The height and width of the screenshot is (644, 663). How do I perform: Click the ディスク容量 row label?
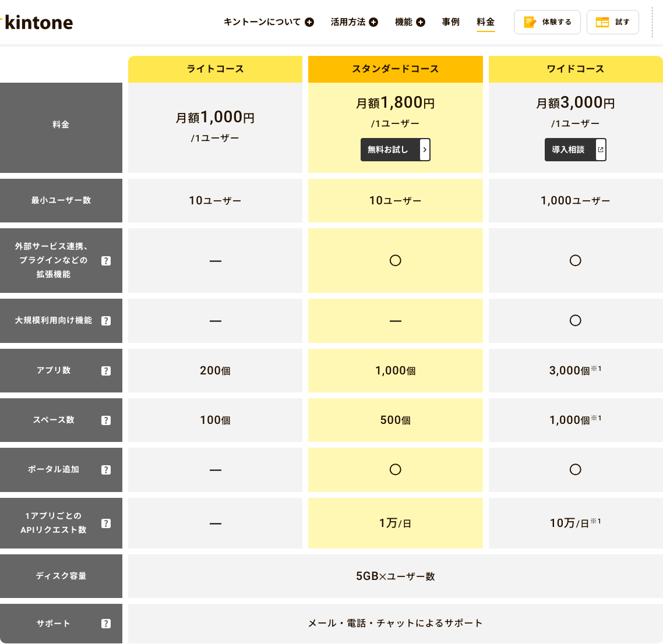(x=61, y=576)
